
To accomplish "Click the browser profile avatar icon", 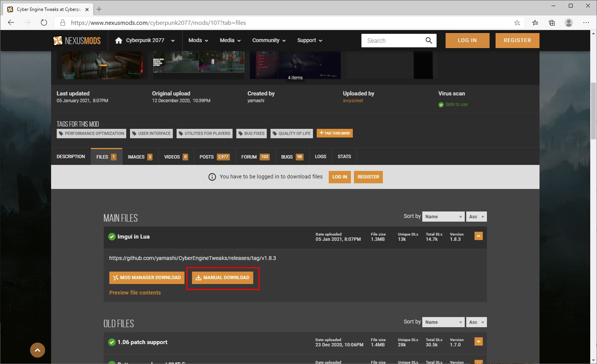I will pyautogui.click(x=568, y=23).
